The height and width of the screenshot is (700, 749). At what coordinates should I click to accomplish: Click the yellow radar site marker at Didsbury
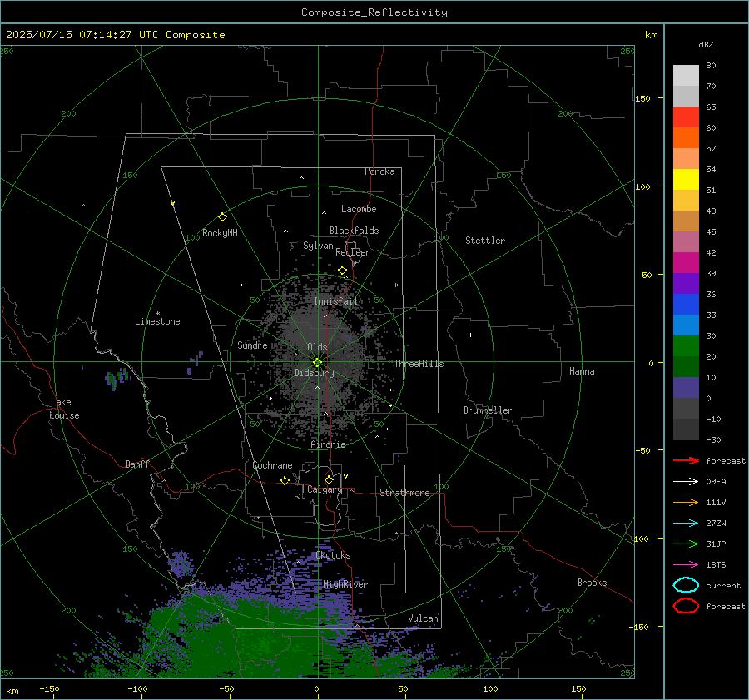pyautogui.click(x=317, y=363)
